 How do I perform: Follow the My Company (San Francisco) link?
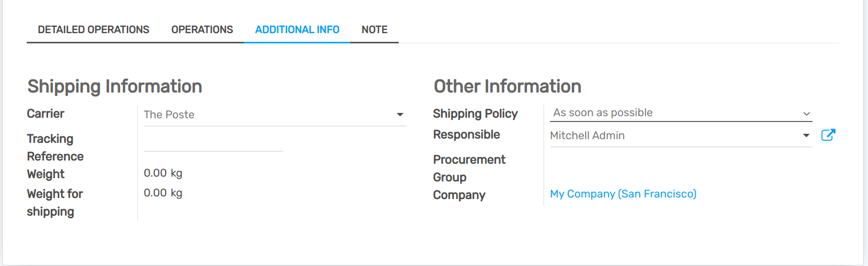pos(623,194)
